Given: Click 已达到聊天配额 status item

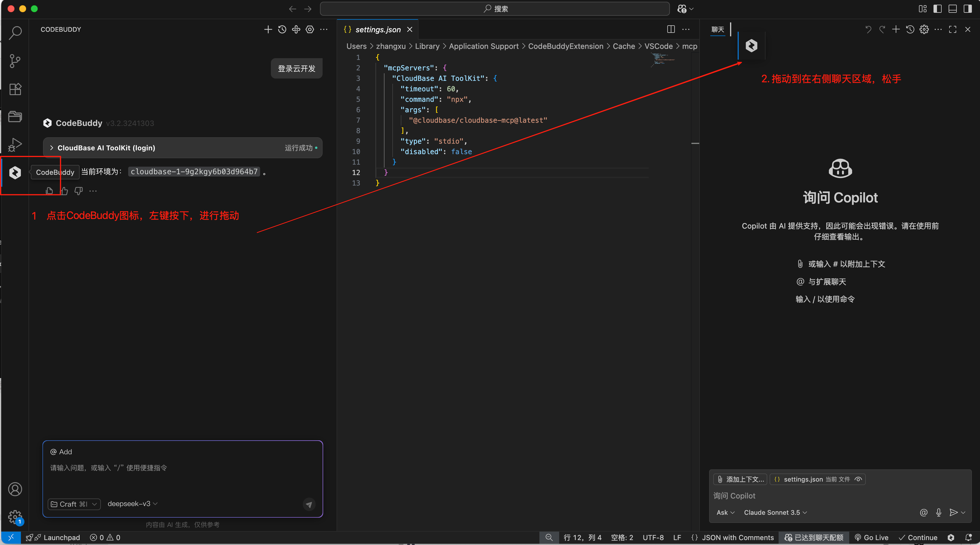Looking at the screenshot, I should pos(814,537).
